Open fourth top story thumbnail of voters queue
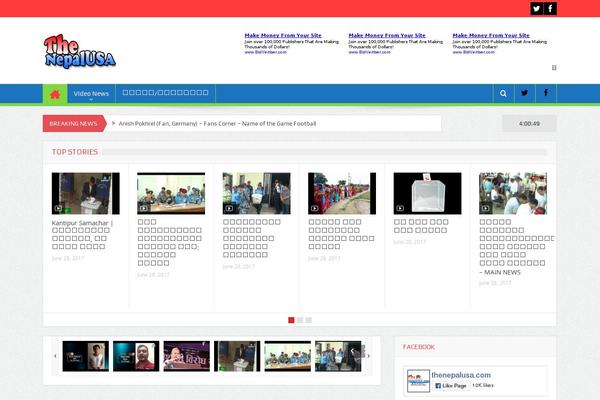The height and width of the screenshot is (400, 600). point(342,193)
